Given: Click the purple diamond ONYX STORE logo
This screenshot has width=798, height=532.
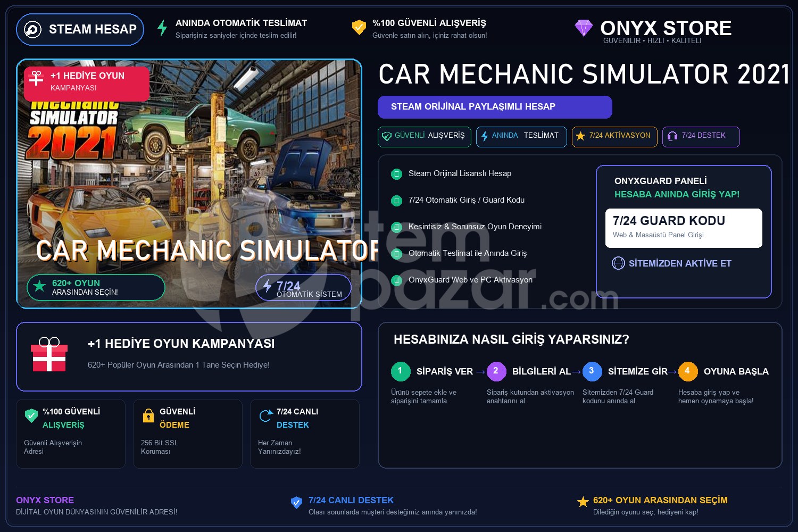Looking at the screenshot, I should (584, 28).
